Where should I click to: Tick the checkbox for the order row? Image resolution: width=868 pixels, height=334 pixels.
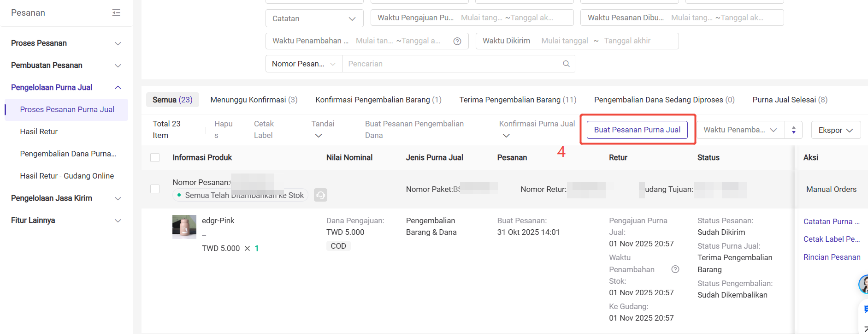155,189
